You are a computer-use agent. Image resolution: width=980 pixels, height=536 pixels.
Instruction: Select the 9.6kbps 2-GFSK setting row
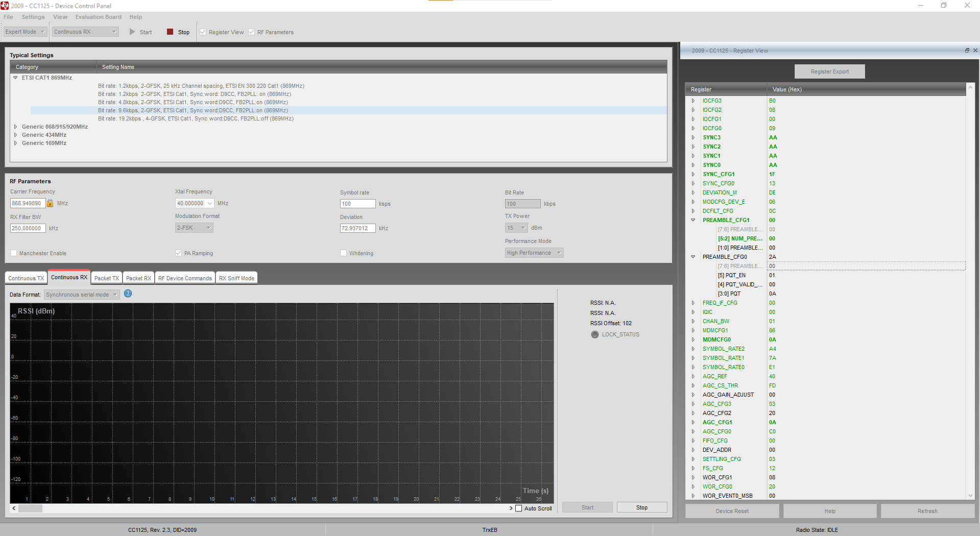coord(348,110)
